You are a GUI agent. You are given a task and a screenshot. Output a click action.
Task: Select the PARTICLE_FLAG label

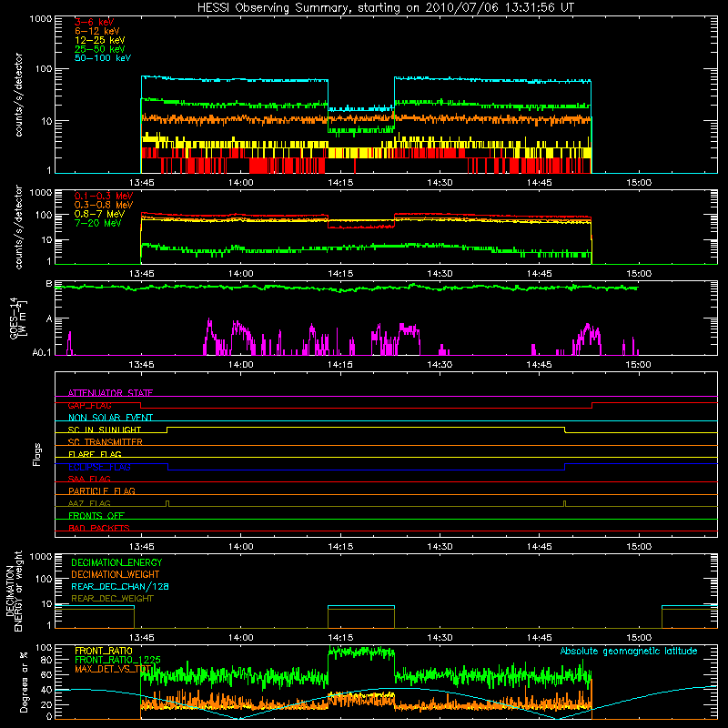102,490
